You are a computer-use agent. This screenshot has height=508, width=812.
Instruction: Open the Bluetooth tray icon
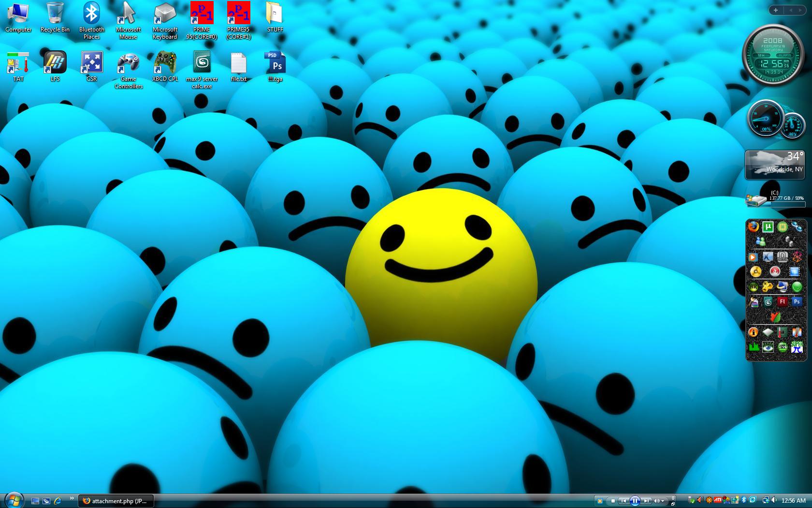click(x=744, y=500)
